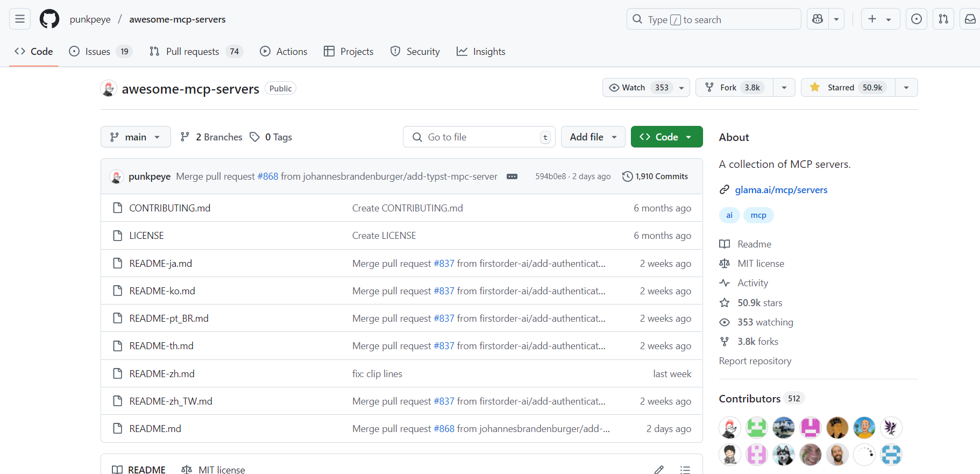This screenshot has width=980, height=474.
Task: Click the commit author avatar for punkpeye
Action: [116, 176]
